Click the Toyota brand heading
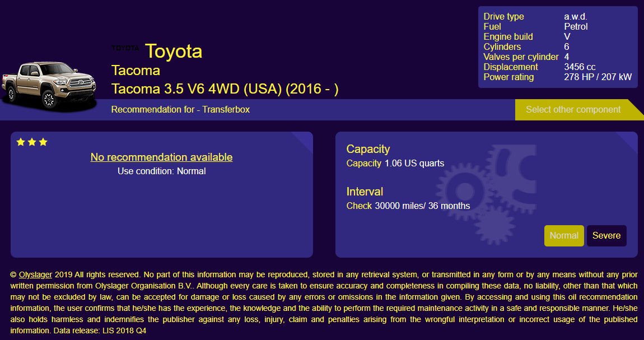The width and height of the screenshot is (644, 340). pos(174,52)
